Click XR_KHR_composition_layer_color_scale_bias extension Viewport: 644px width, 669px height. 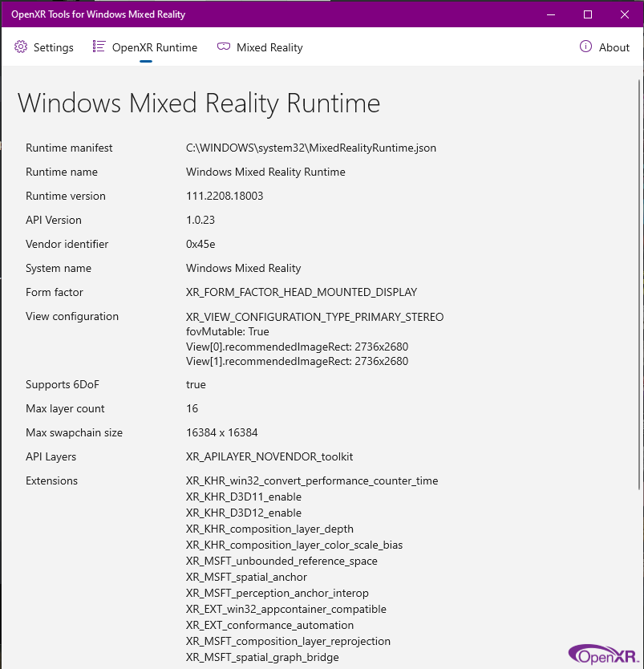click(294, 545)
